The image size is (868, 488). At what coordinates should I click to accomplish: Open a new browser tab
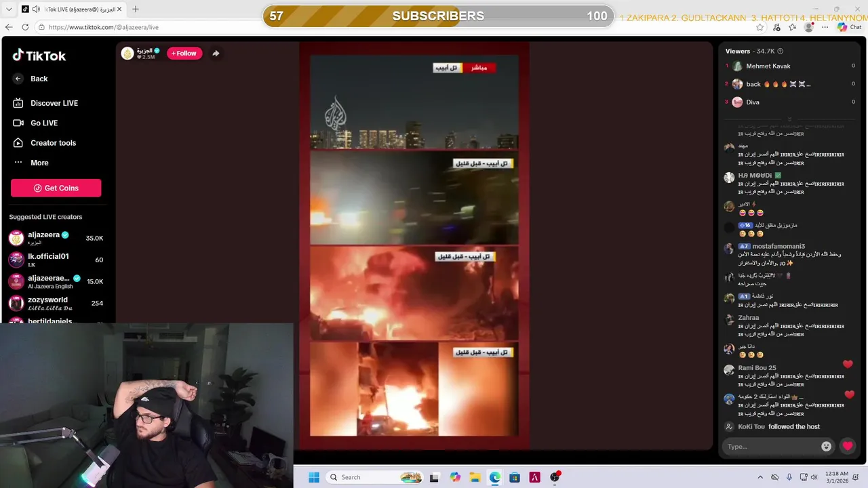[x=136, y=9]
